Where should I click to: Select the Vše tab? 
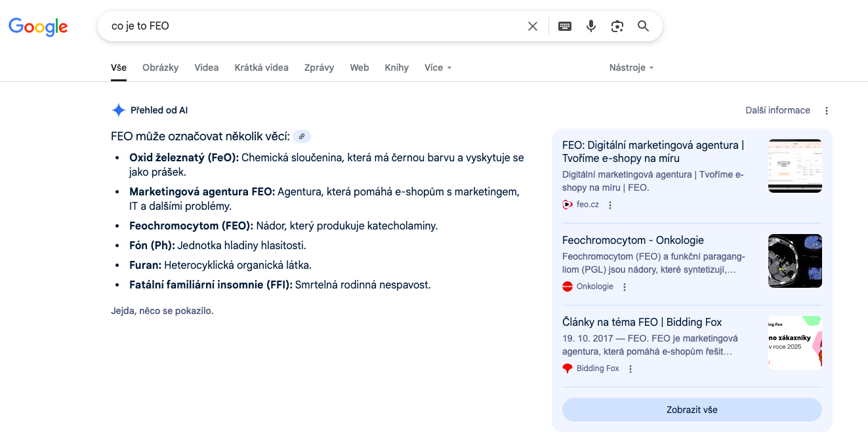click(x=119, y=68)
